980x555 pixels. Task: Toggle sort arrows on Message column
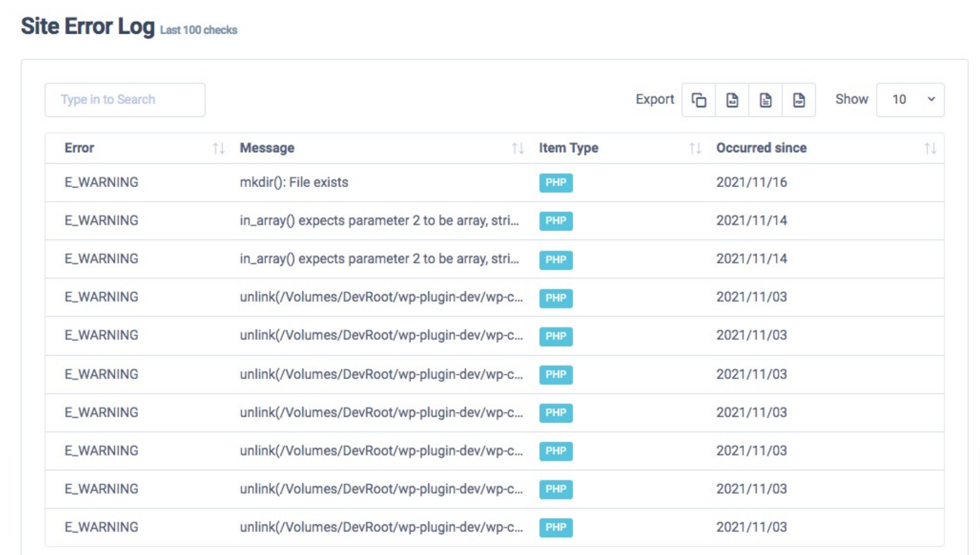(518, 149)
